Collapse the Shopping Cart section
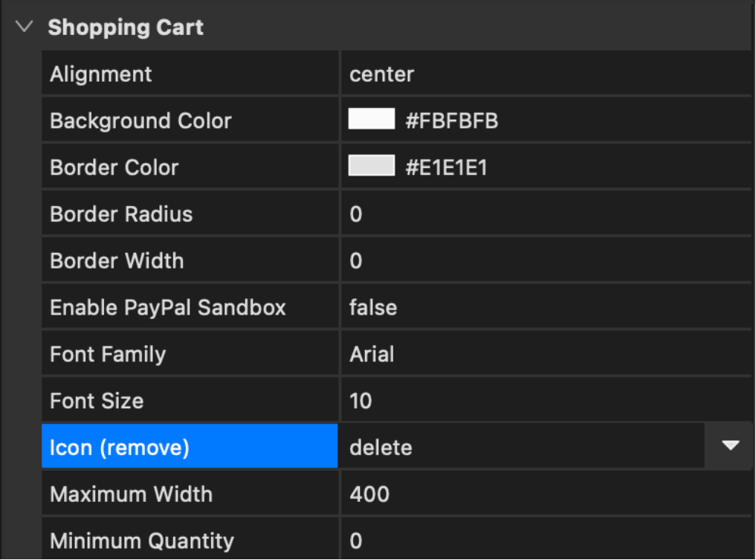This screenshot has width=756, height=560. coord(25,28)
